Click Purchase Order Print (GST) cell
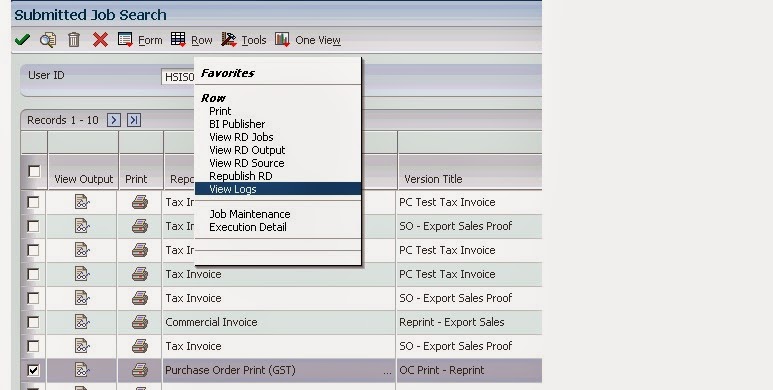Viewport: 773px width, 390px height. (279, 370)
